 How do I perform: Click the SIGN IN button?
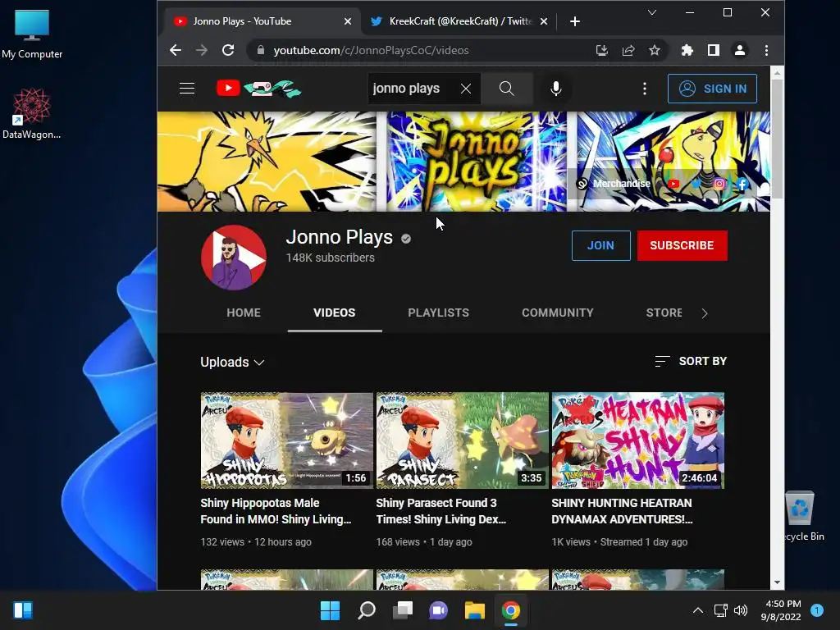pyautogui.click(x=712, y=89)
